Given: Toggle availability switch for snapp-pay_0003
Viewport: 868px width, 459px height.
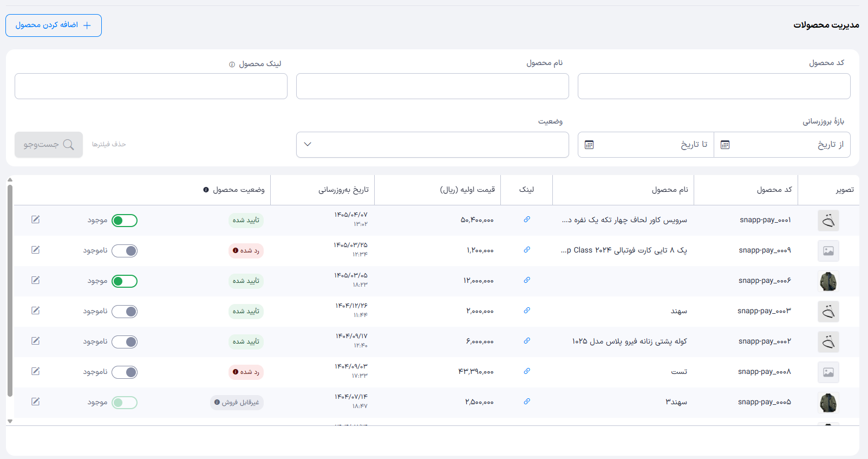Looking at the screenshot, I should click(x=125, y=312).
